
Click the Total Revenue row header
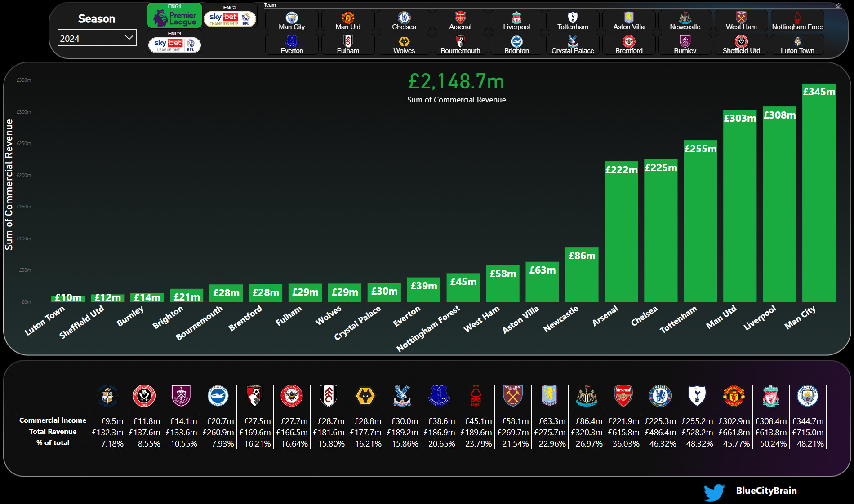(x=53, y=432)
